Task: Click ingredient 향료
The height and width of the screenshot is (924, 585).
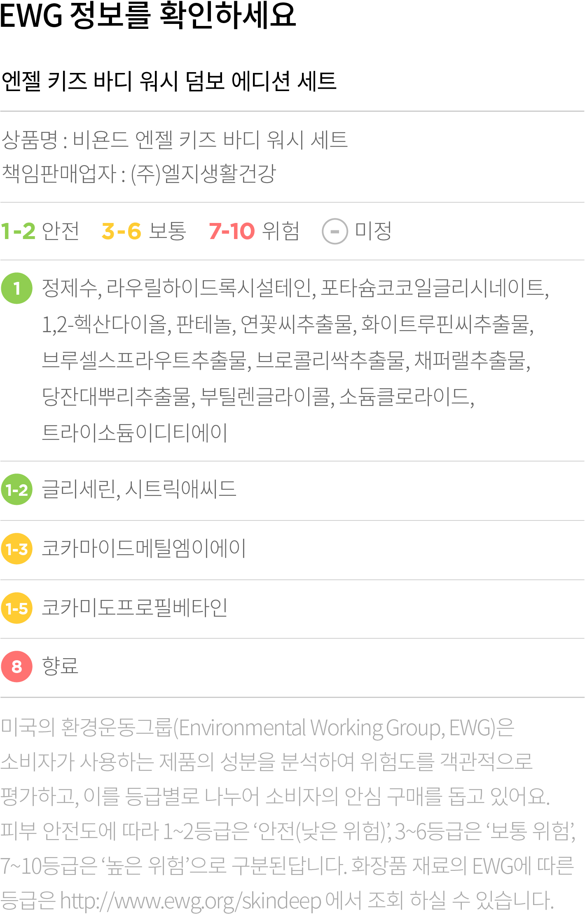Action: [60, 666]
